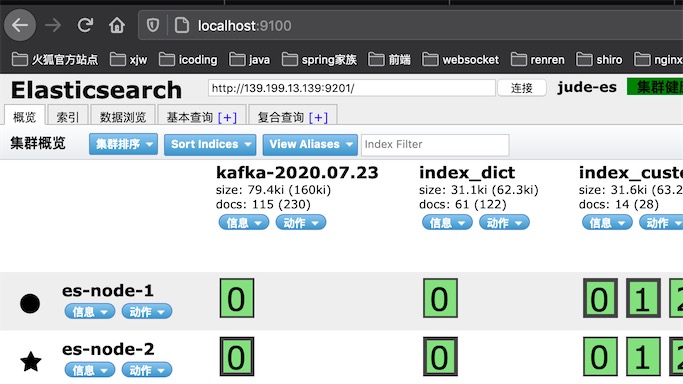The height and width of the screenshot is (384, 683).
Task: Go back with the browser back arrow
Action: click(x=20, y=25)
